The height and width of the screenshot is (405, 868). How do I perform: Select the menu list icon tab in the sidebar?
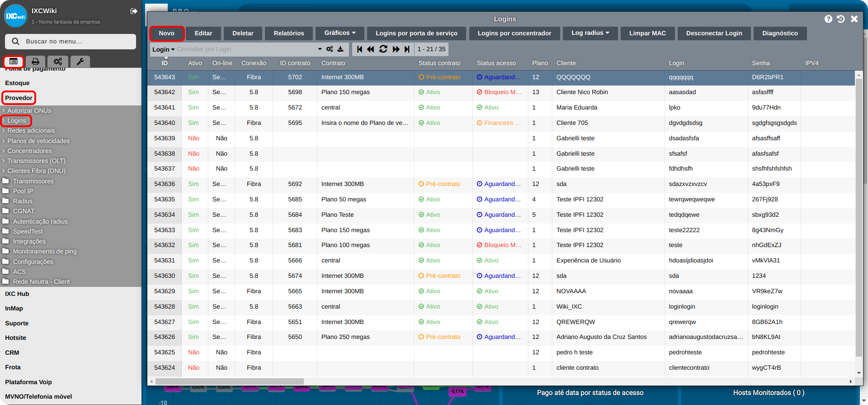(14, 61)
